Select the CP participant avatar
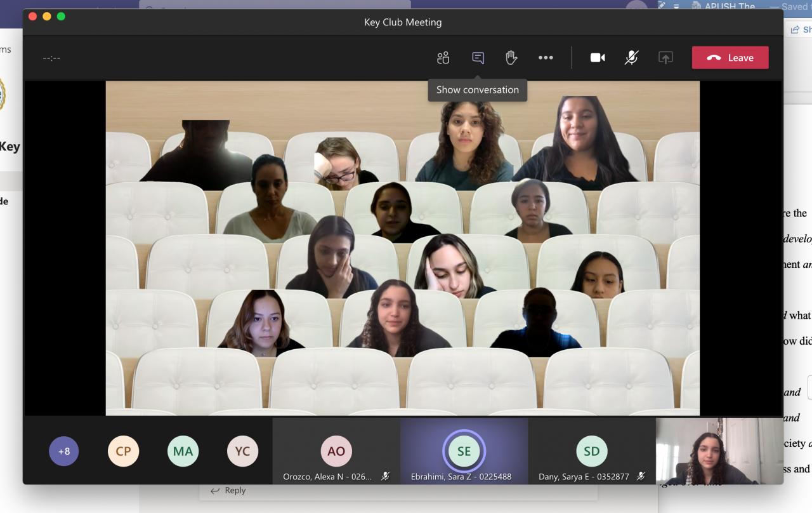The width and height of the screenshot is (812, 513). 123,451
